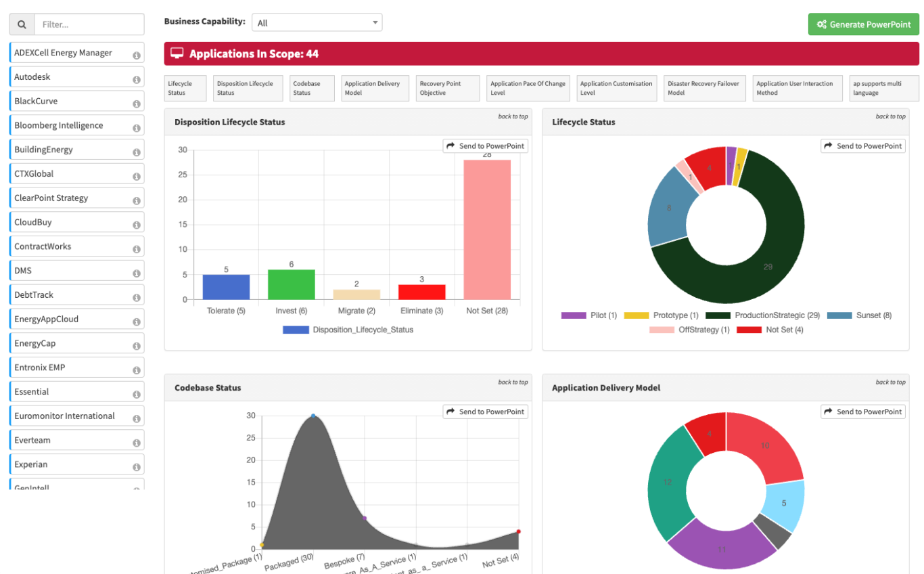Open the Business Capability dropdown
Screen dimensions: 924x574
(x=317, y=22)
